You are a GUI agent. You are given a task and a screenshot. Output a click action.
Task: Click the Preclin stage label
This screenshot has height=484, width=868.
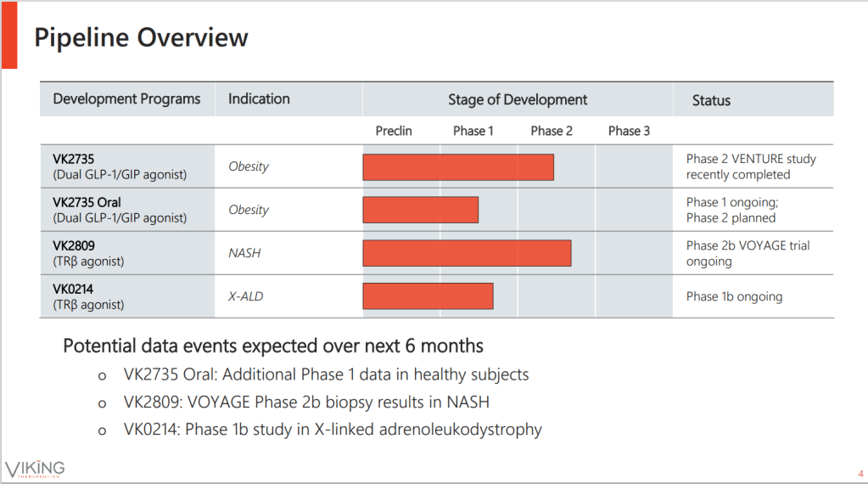(394, 131)
